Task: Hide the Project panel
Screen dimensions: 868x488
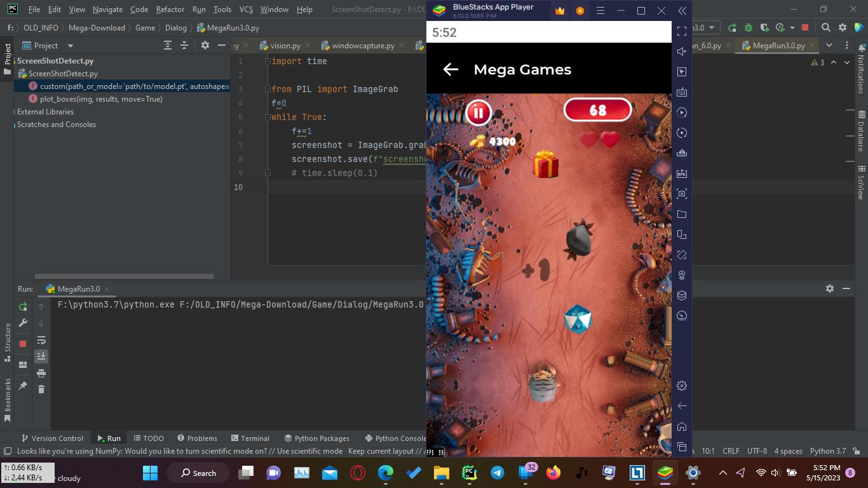Action: coord(221,46)
